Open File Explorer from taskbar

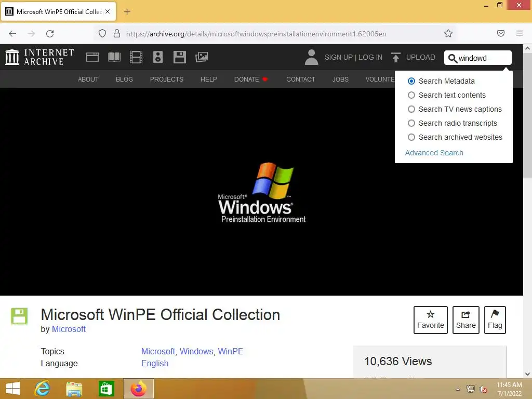pyautogui.click(x=74, y=389)
